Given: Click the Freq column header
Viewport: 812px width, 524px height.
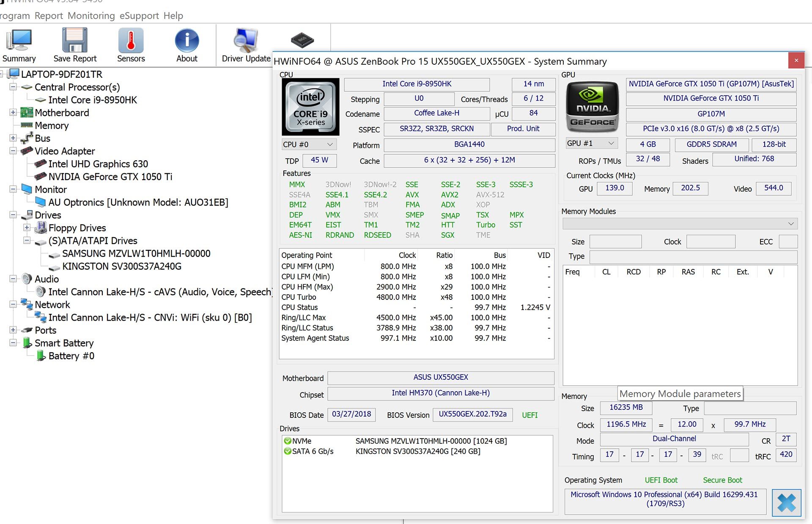Looking at the screenshot, I should point(572,272).
